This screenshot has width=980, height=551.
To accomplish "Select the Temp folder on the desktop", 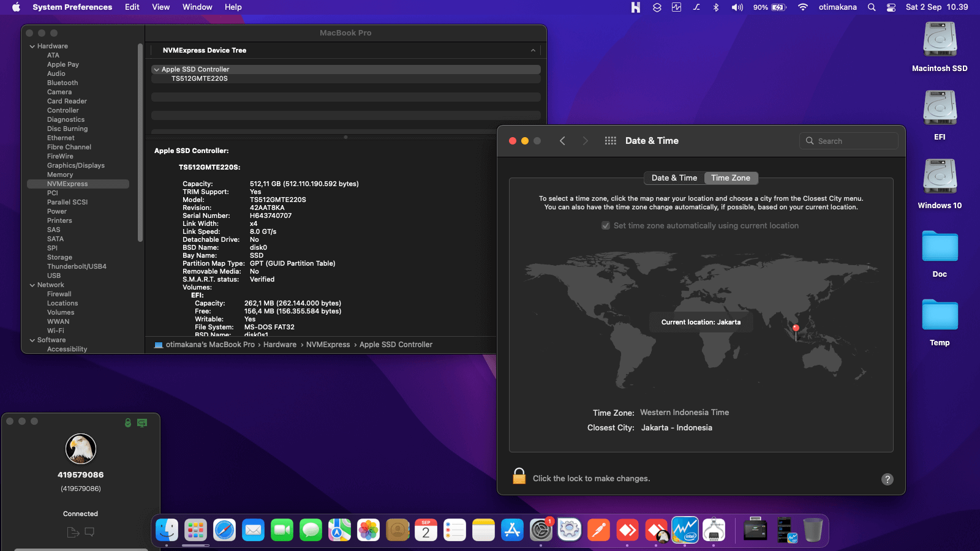I will (940, 315).
